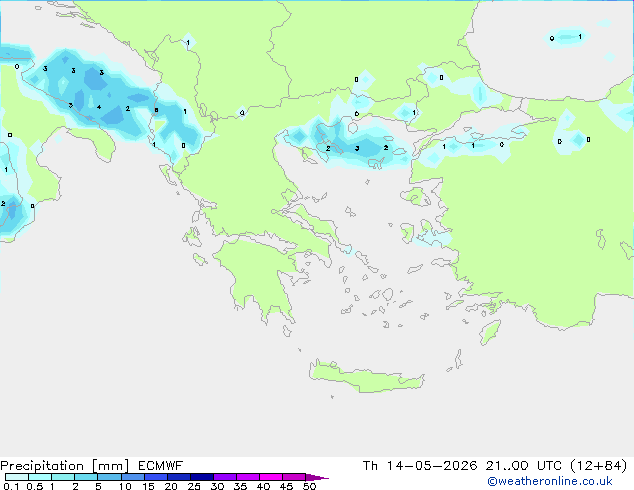Click the 0.5–1 mm legend color swatch
The width and height of the screenshot is (634, 490).
[x=40, y=477]
